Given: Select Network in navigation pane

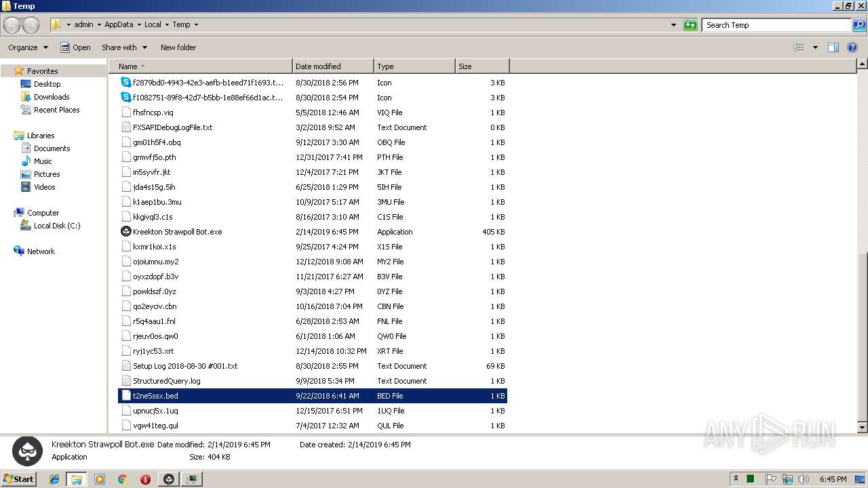Looking at the screenshot, I should 41,251.
